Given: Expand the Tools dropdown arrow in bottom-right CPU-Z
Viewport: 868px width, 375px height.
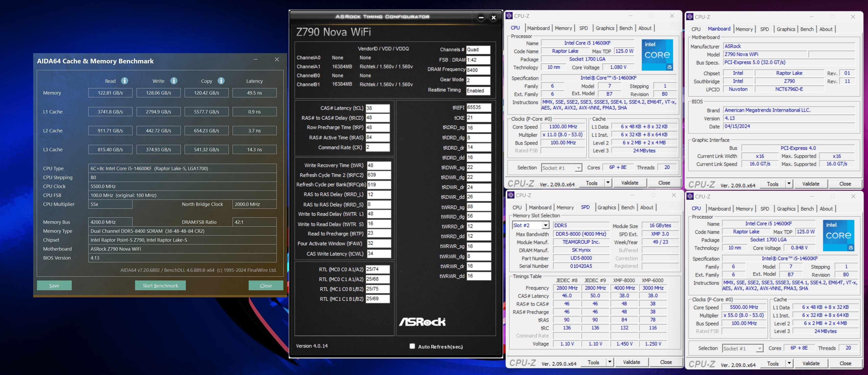Looking at the screenshot, I should coord(789,364).
